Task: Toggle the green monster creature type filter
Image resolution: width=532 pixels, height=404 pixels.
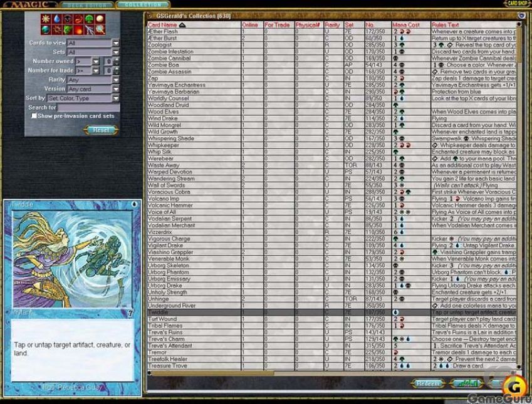Action: click(x=68, y=30)
